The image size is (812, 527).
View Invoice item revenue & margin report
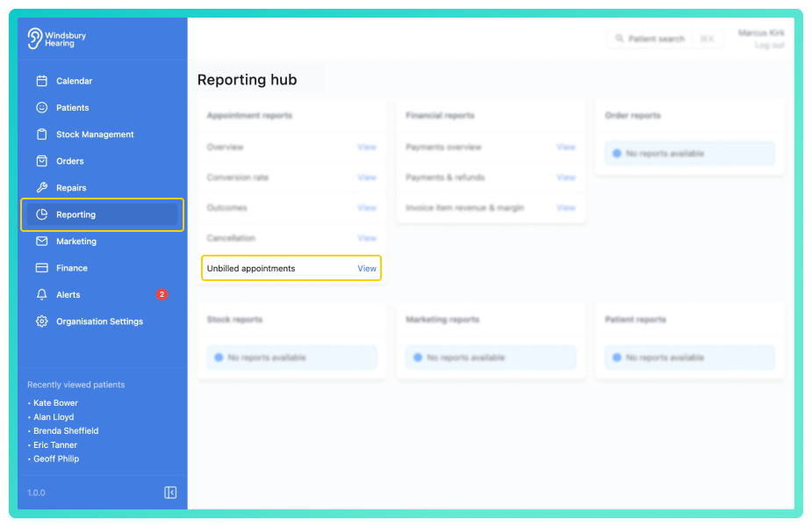pos(565,208)
